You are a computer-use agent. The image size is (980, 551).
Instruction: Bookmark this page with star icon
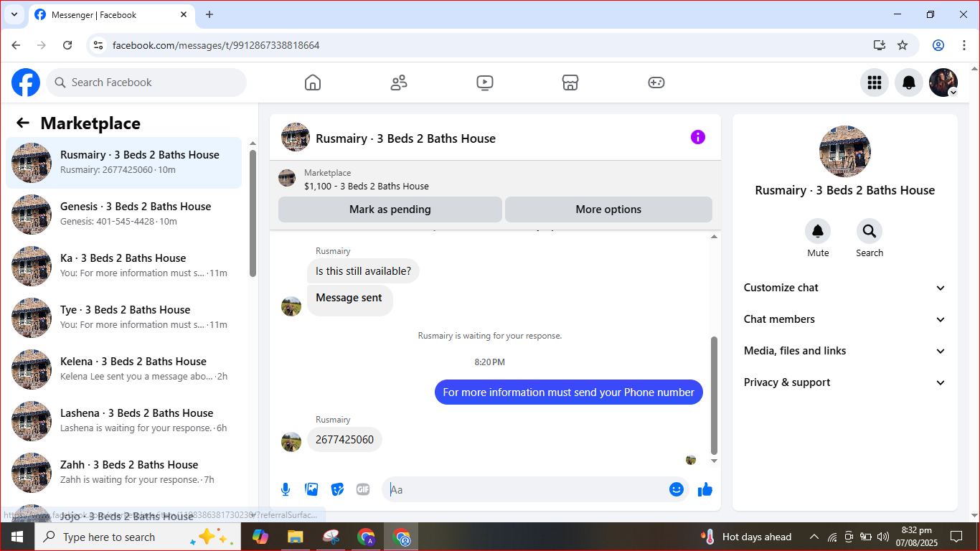tap(903, 45)
